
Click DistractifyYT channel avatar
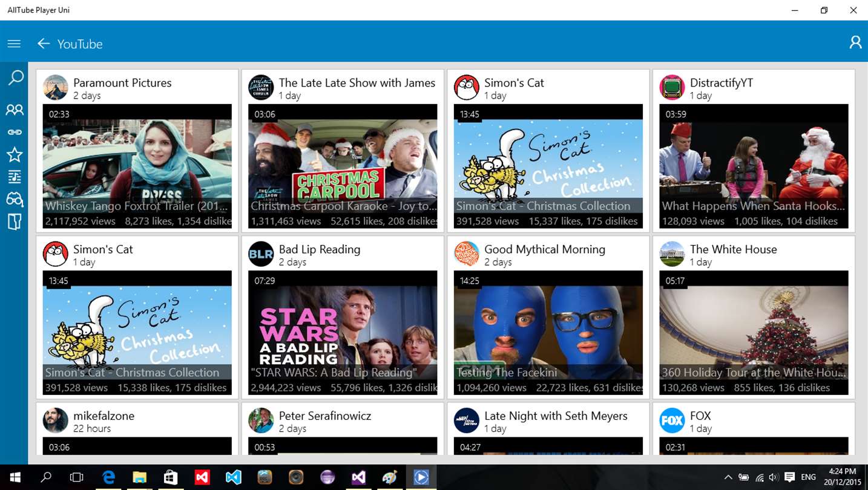(672, 88)
